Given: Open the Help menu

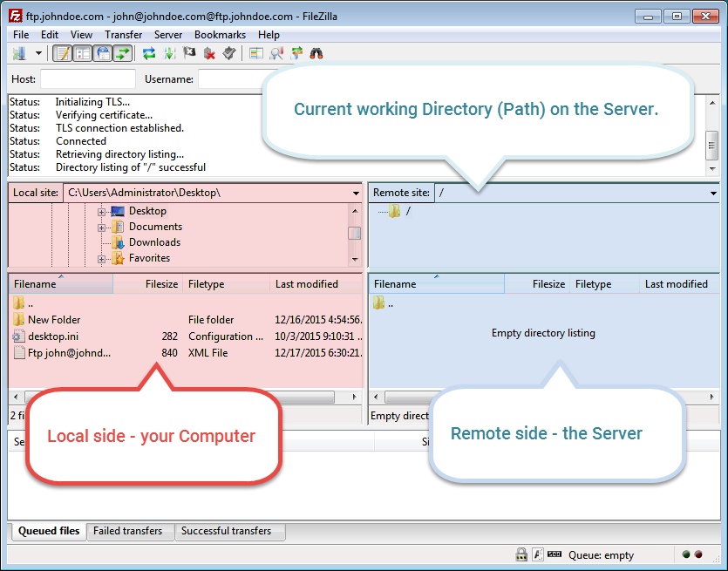Looking at the screenshot, I should (x=269, y=35).
